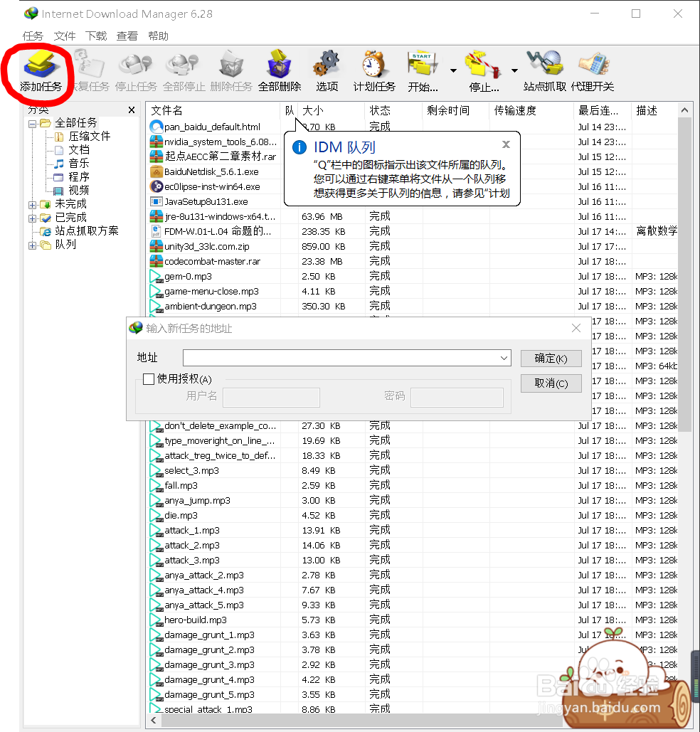Select the hero-build.mp3 row

[413, 620]
